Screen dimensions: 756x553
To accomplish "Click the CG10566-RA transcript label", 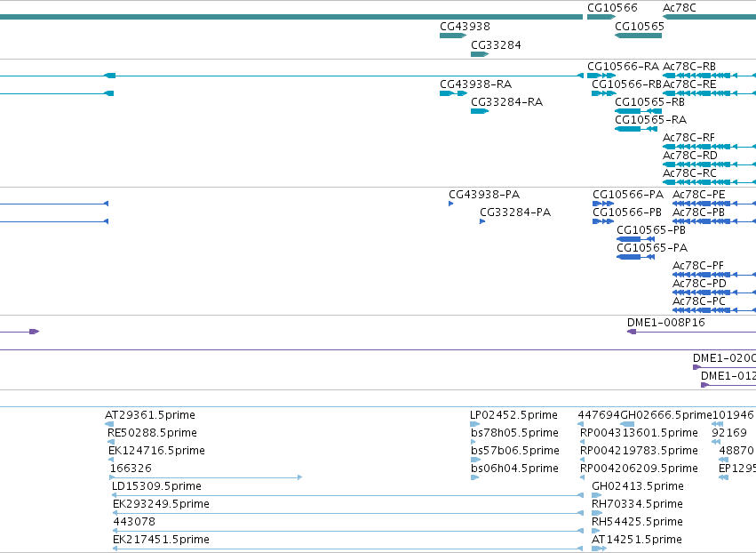I will click(x=623, y=67).
